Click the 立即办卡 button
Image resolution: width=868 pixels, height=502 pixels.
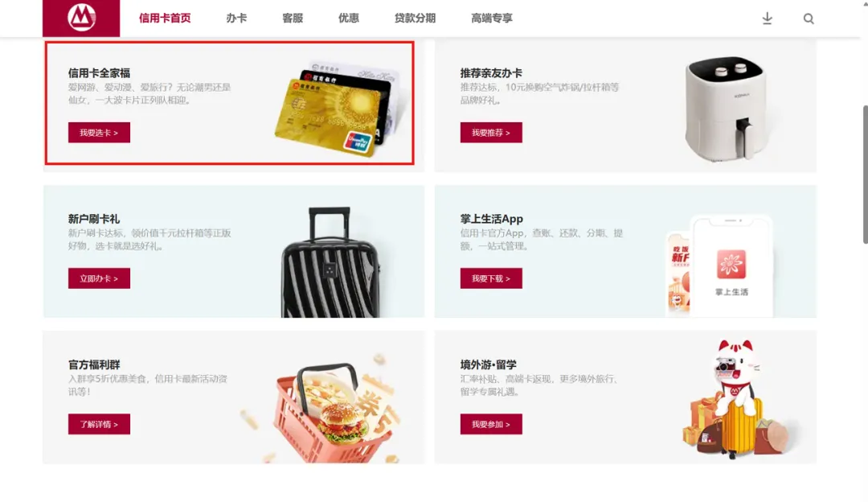point(99,278)
